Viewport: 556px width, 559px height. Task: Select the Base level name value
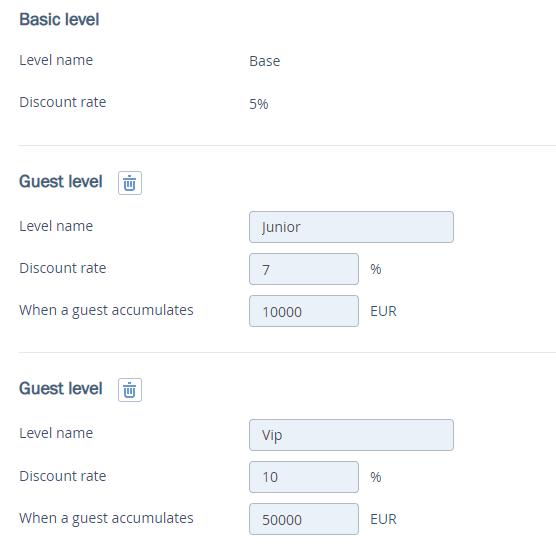pos(265,61)
